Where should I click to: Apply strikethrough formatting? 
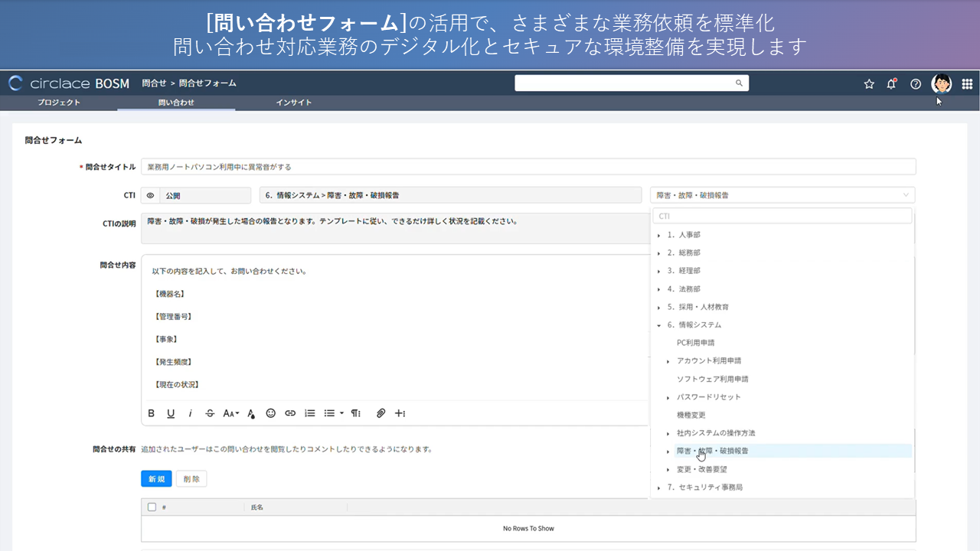tap(210, 413)
